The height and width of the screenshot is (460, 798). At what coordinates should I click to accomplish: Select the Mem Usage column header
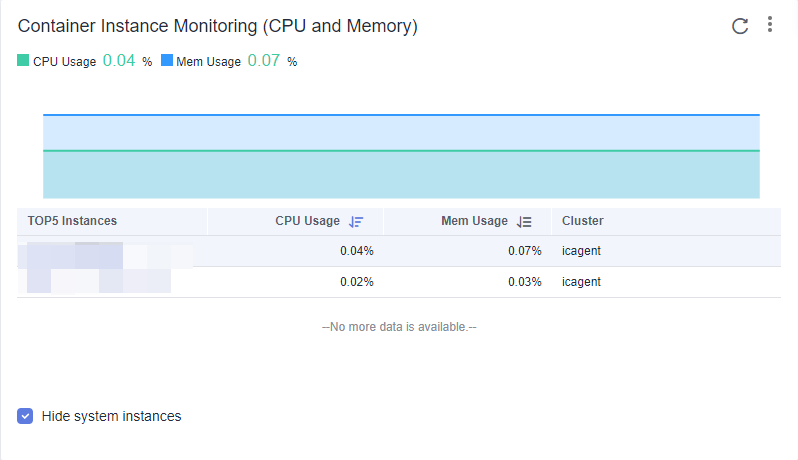point(474,221)
